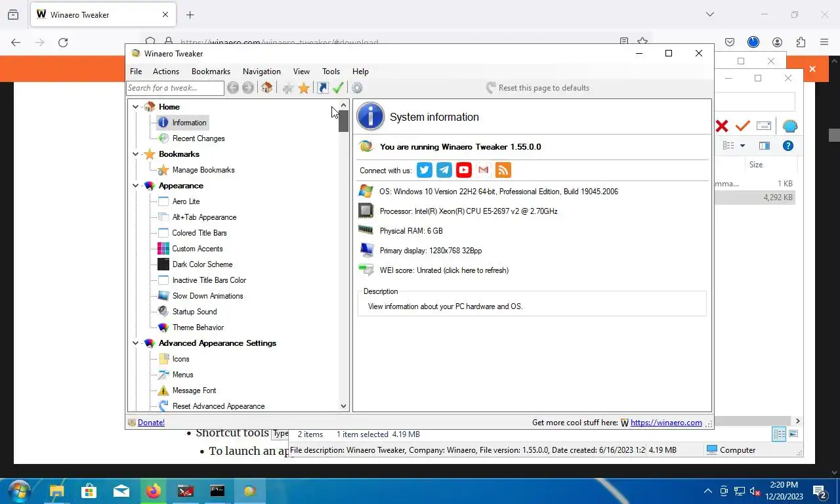Open the Mail app from the taskbar

tap(121, 491)
